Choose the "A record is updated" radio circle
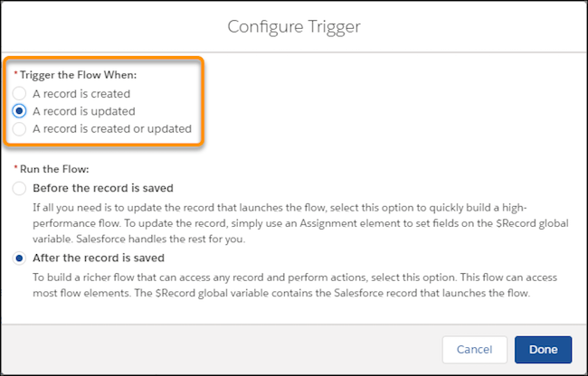The height and width of the screenshot is (376, 588). coord(20,111)
